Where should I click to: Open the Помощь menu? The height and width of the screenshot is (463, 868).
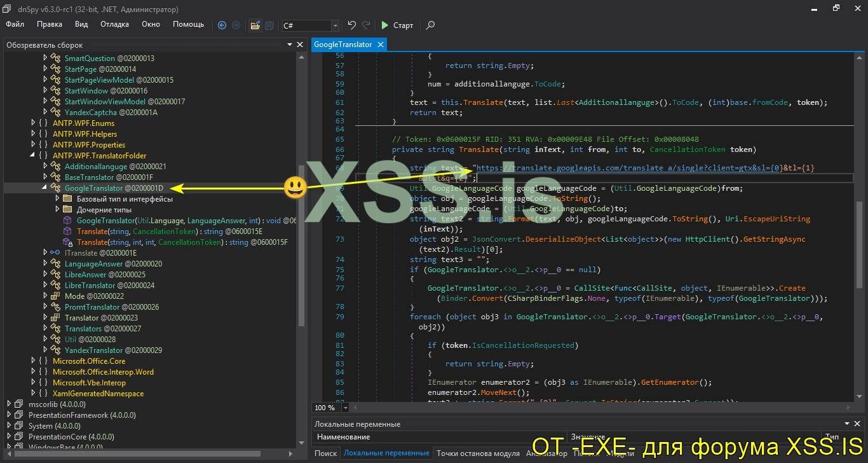189,24
